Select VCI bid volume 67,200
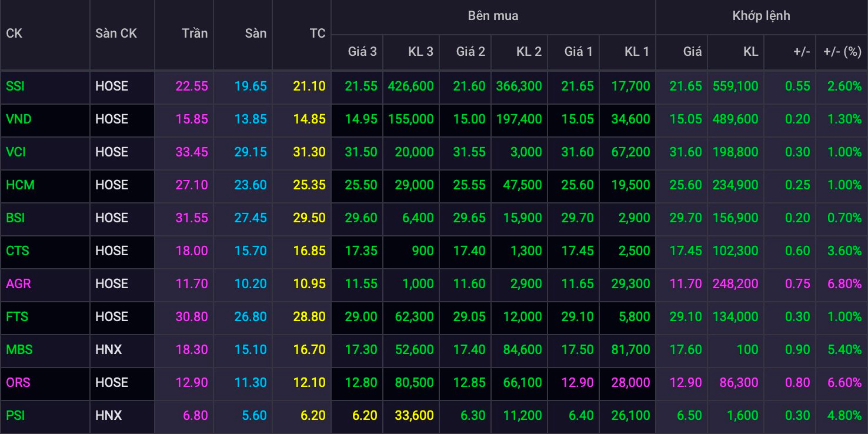The image size is (868, 434). (631, 152)
